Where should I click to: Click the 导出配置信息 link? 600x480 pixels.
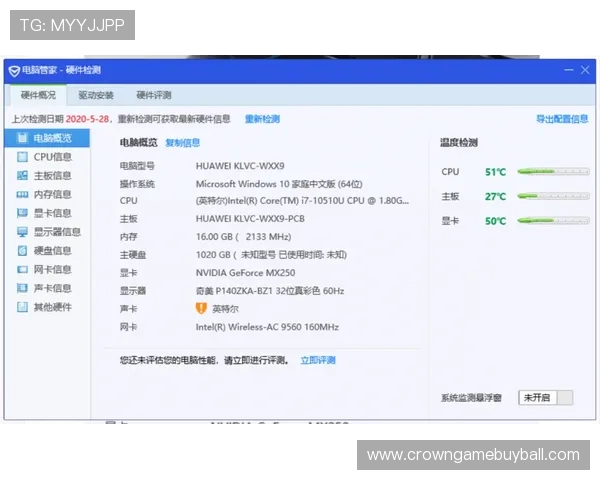(x=562, y=119)
